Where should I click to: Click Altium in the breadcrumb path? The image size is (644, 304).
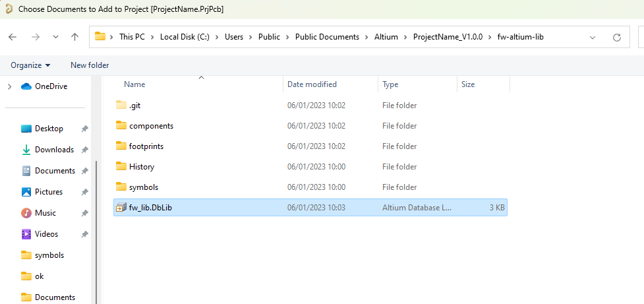[x=386, y=37]
